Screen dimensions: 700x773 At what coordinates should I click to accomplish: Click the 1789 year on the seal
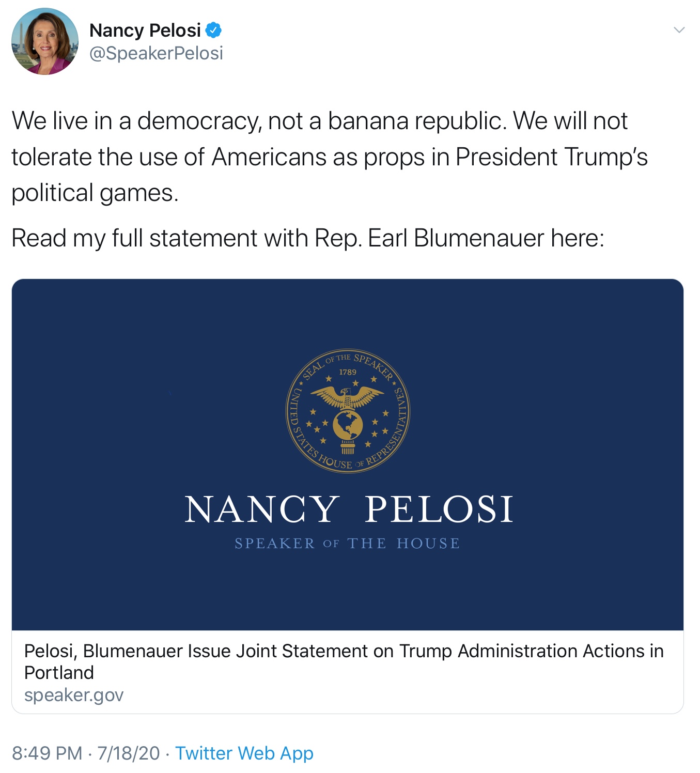point(348,372)
